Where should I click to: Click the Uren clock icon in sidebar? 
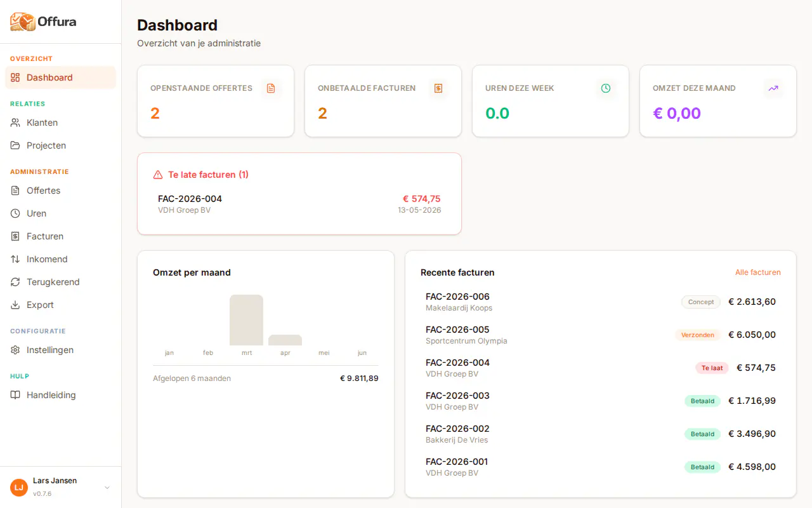(15, 213)
